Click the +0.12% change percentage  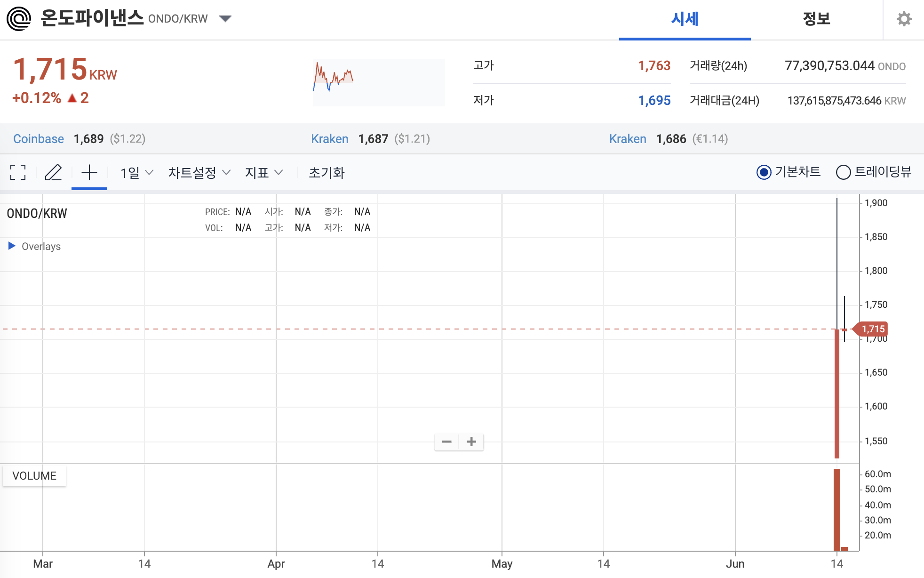pyautogui.click(x=37, y=98)
